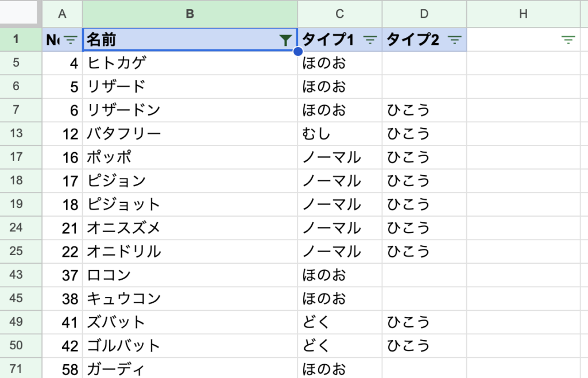Select column C header
The image size is (588, 378).
pos(340,14)
